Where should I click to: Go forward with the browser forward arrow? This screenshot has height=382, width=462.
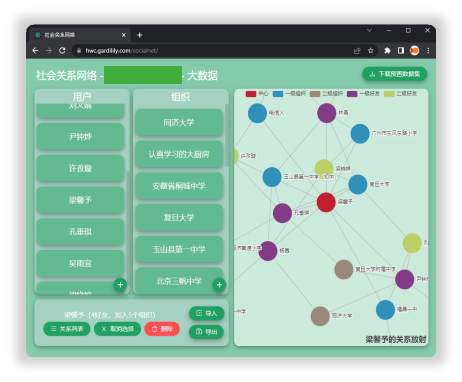pos(49,51)
